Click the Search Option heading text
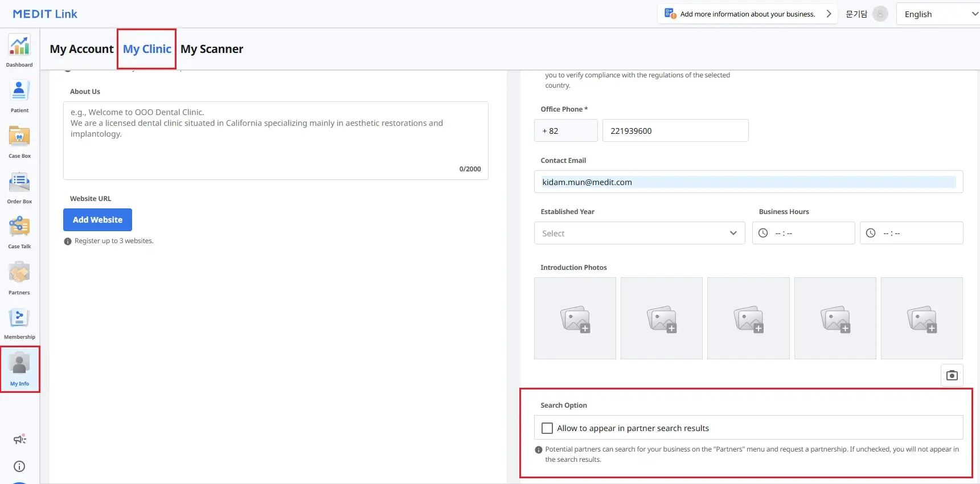The image size is (980, 484). pyautogui.click(x=564, y=405)
